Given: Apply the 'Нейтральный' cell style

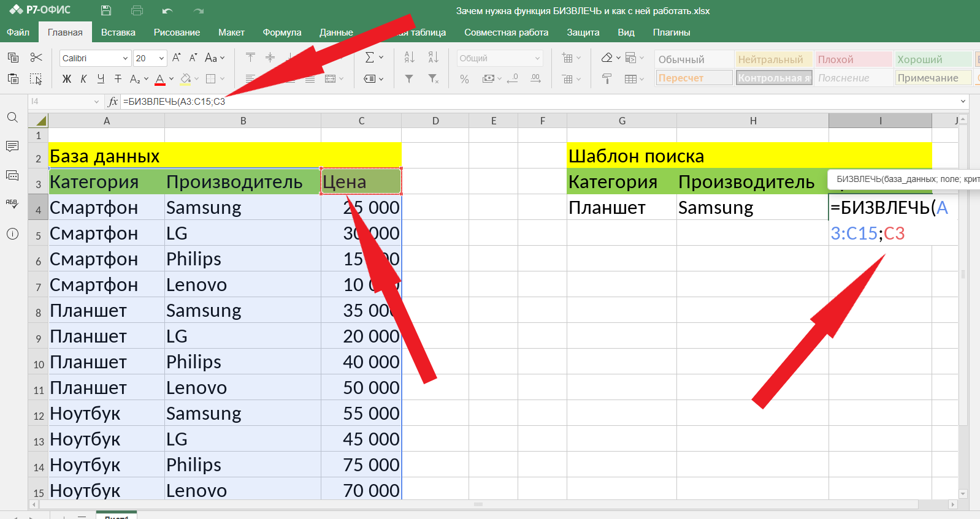Looking at the screenshot, I should pyautogui.click(x=774, y=59).
